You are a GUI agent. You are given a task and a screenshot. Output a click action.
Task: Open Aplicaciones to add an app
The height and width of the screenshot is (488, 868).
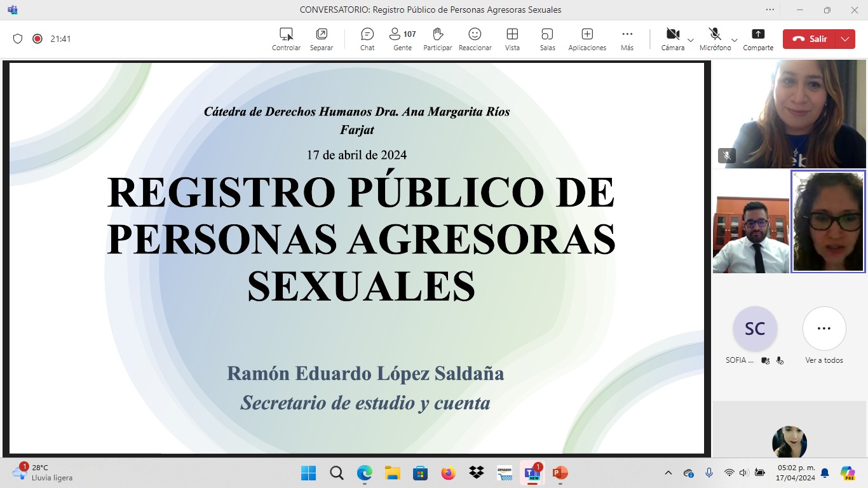pos(587,39)
